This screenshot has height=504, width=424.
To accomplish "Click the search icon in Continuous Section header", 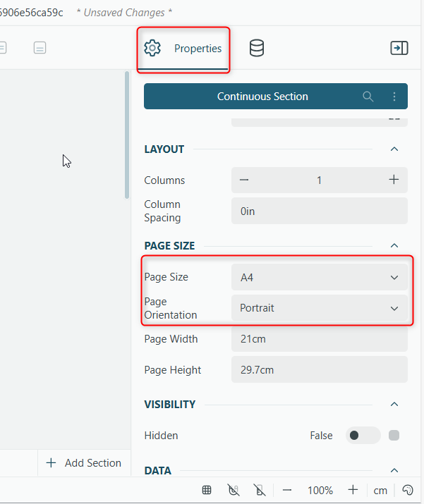I will 368,97.
